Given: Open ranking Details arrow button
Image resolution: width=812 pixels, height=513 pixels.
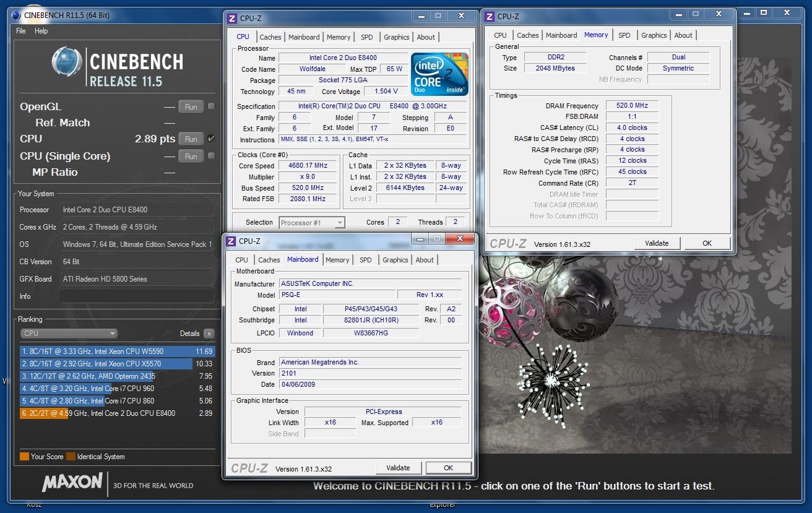Looking at the screenshot, I should click(x=209, y=334).
